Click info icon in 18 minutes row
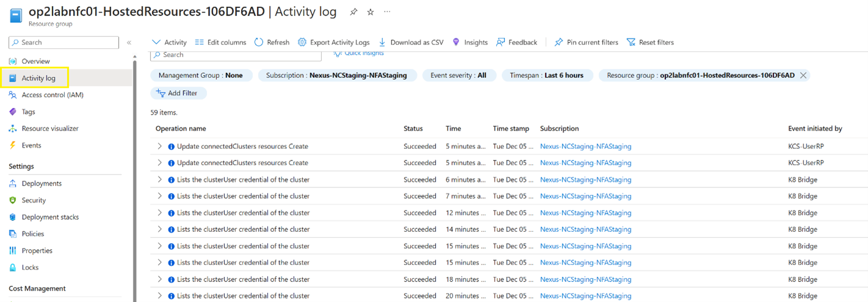The image size is (868, 302). (172, 279)
